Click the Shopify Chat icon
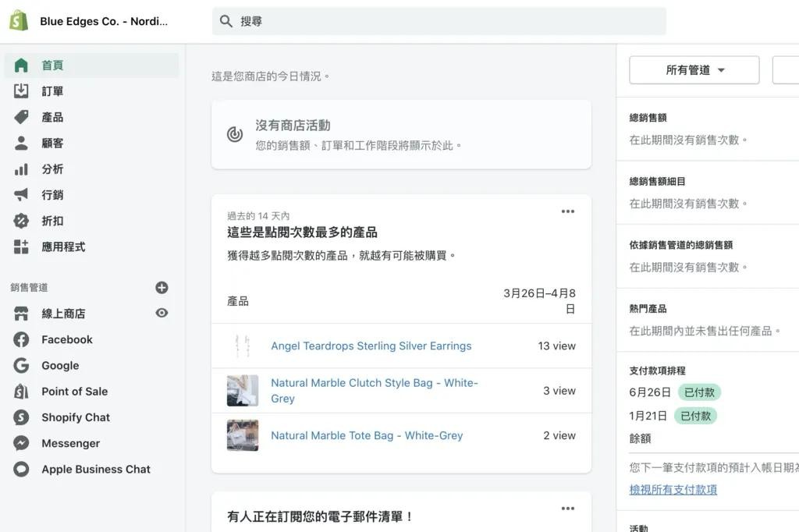The image size is (799, 532). [x=21, y=417]
